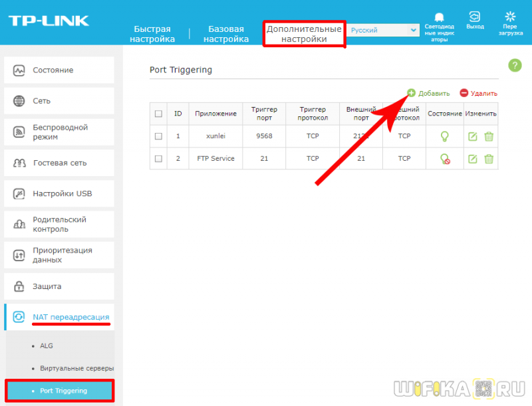532x406 pixels.
Task: Switch to Быстрая настройка tab
Action: 152,34
